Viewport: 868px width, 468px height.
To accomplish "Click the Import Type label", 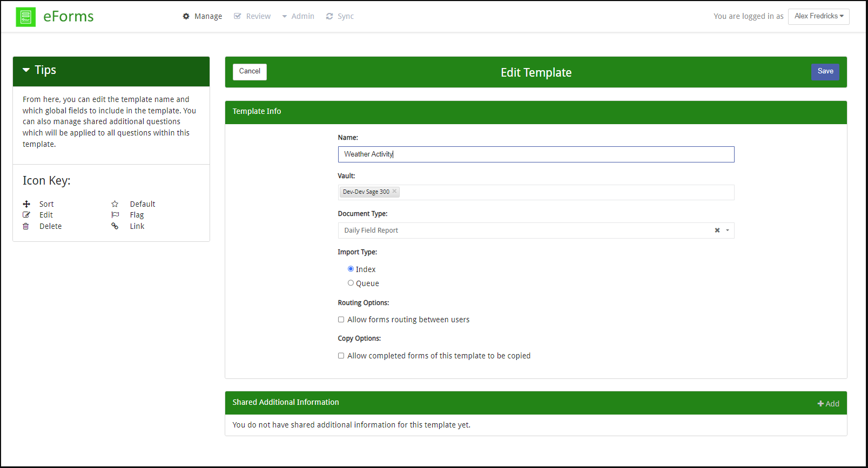I will (x=358, y=252).
